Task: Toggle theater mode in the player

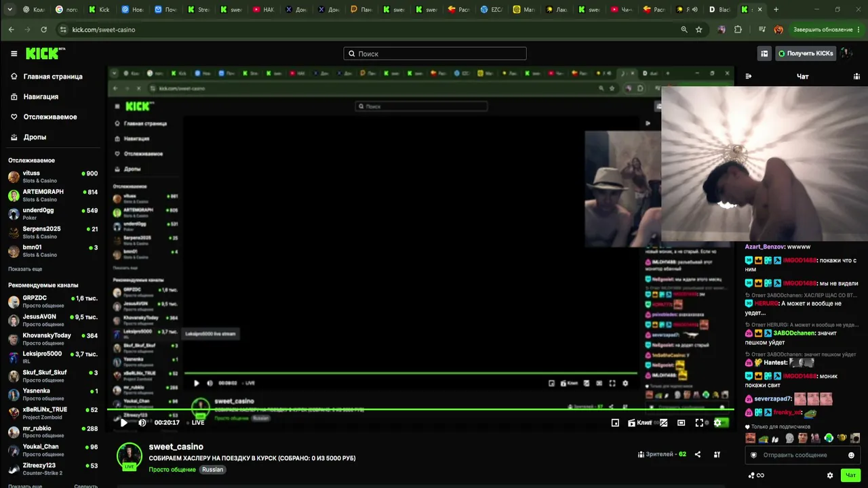Action: pos(682,422)
